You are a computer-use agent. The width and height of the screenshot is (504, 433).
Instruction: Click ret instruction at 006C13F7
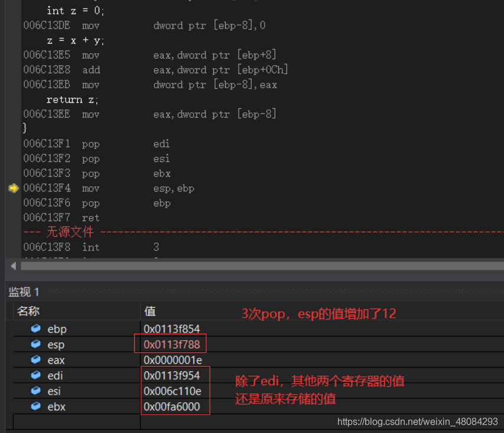[61, 218]
